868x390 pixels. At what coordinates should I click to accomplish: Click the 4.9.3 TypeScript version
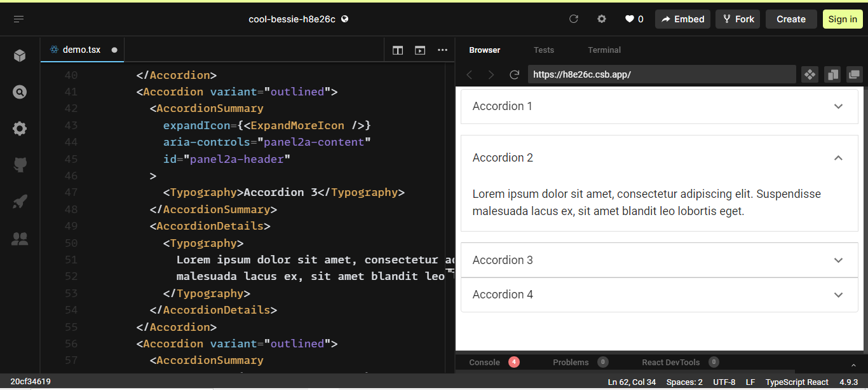(849, 382)
